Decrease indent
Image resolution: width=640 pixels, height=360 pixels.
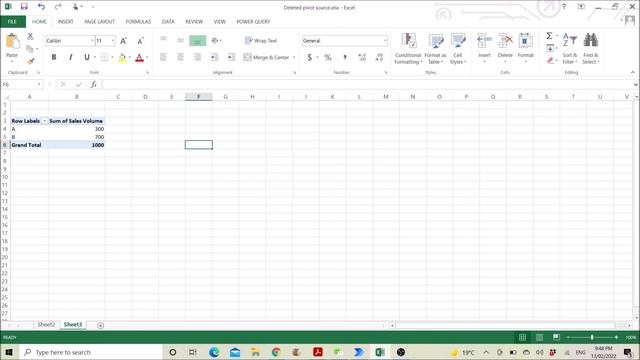[x=214, y=57]
